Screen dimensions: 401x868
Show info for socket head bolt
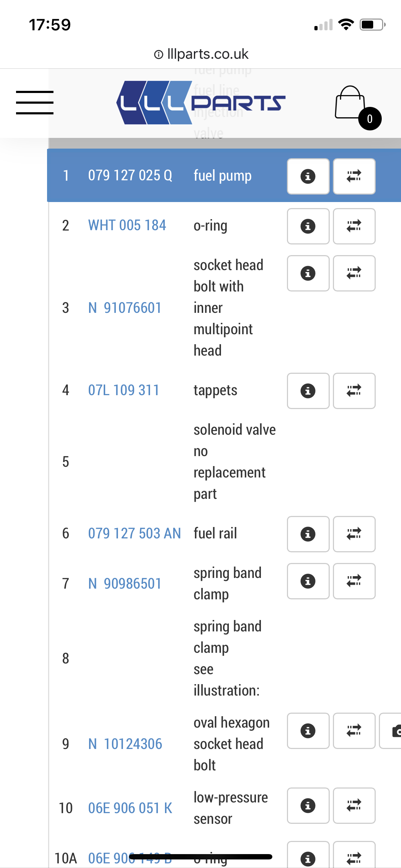[x=308, y=273]
